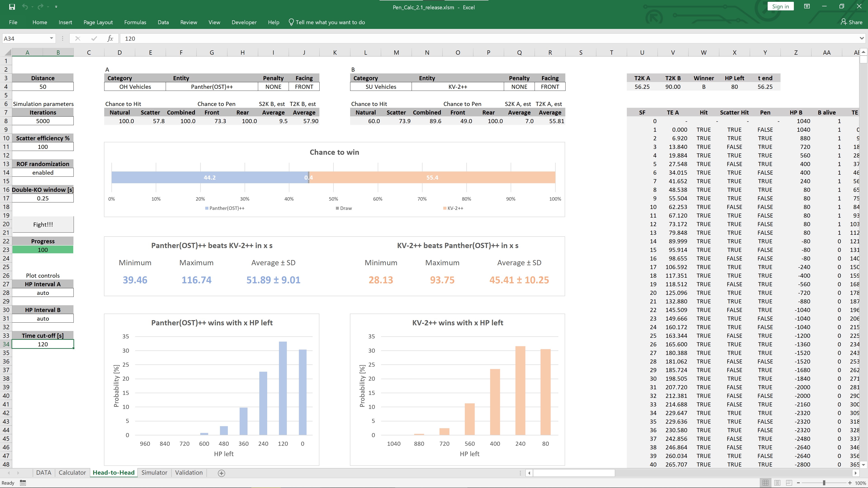868x488 pixels.
Task: Click the macro recording status bar icon
Action: 23,483
